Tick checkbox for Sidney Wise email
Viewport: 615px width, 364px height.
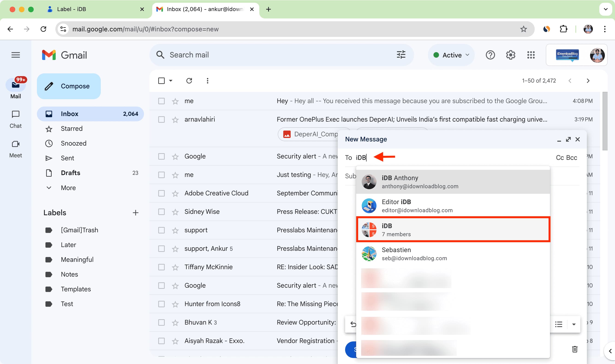click(x=161, y=212)
